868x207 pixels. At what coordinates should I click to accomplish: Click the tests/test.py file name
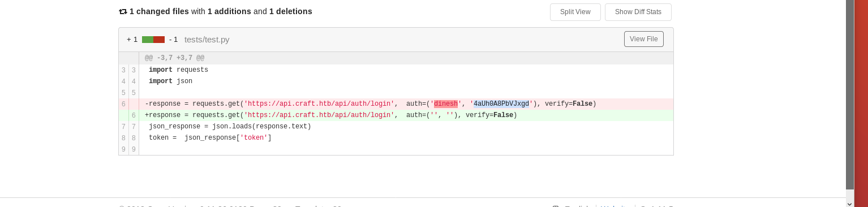[207, 40]
